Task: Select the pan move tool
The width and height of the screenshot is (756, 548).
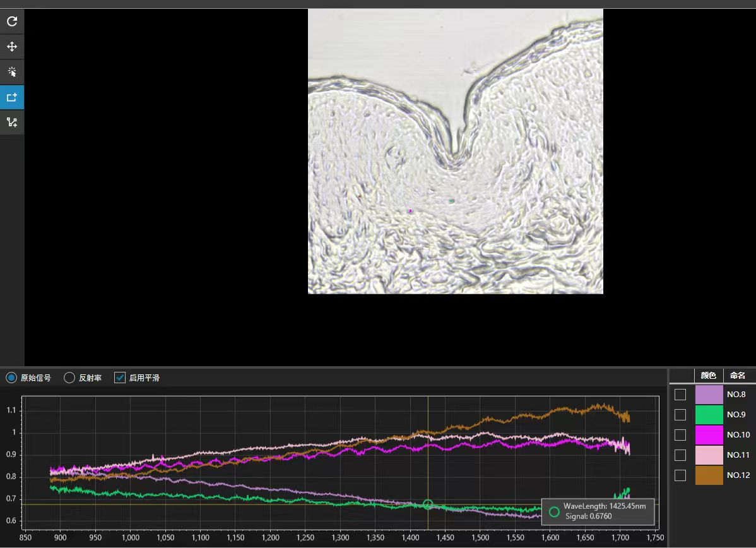Action: click(12, 47)
